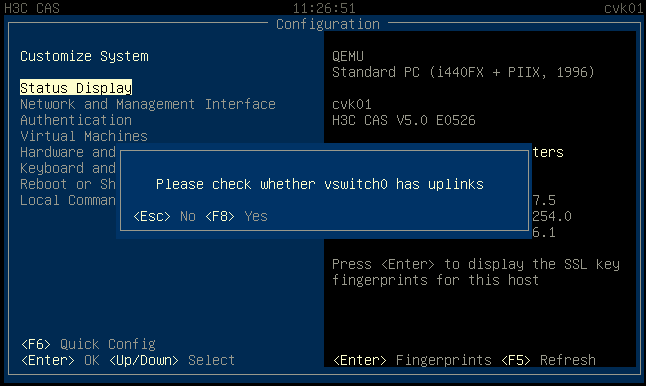Click the SSL key fingerprints prompt text
This screenshot has height=386, width=646.
pyautogui.click(x=476, y=272)
